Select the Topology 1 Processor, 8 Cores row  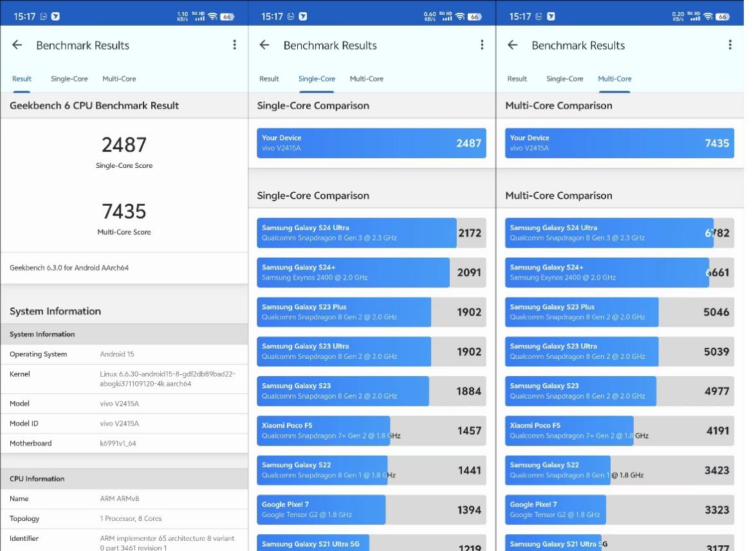(124, 518)
